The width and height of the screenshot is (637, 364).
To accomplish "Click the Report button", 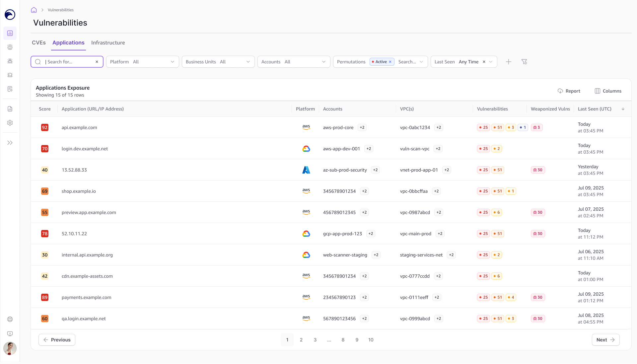I will coord(569,91).
